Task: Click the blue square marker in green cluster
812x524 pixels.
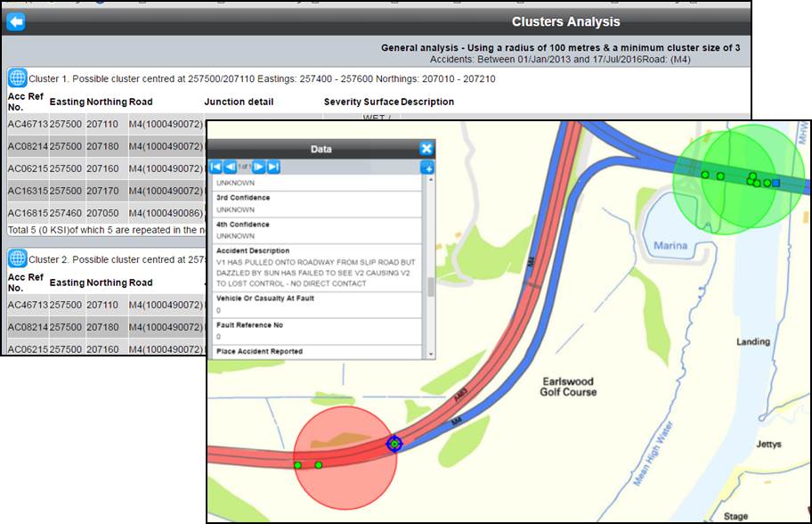Action: tap(775, 183)
